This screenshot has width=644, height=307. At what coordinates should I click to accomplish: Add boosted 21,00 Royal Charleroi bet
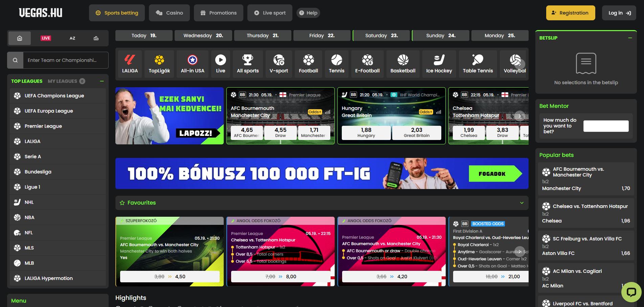tap(491, 277)
